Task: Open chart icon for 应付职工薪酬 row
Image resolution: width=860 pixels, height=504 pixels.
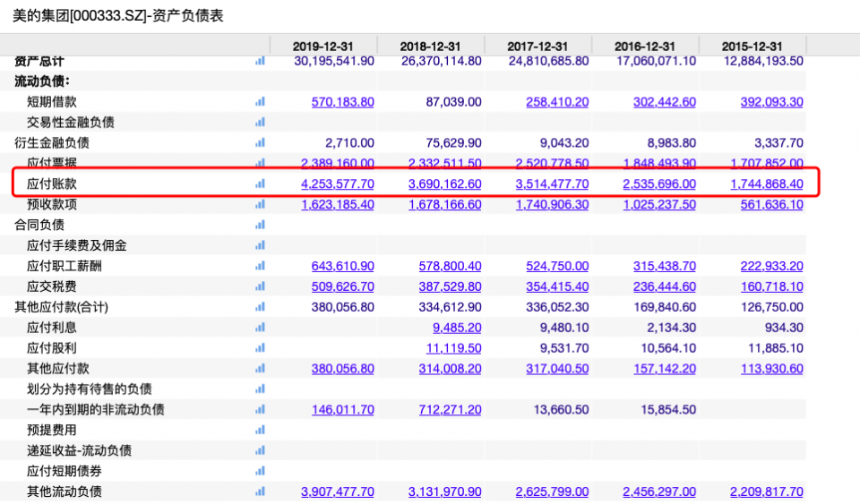Action: pos(260,266)
